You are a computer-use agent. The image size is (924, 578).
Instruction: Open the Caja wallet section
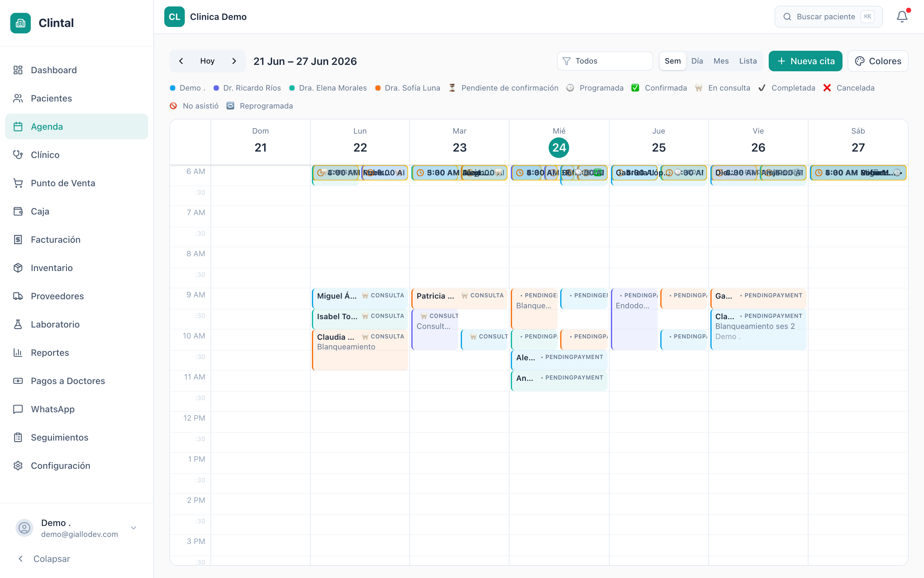(x=76, y=211)
